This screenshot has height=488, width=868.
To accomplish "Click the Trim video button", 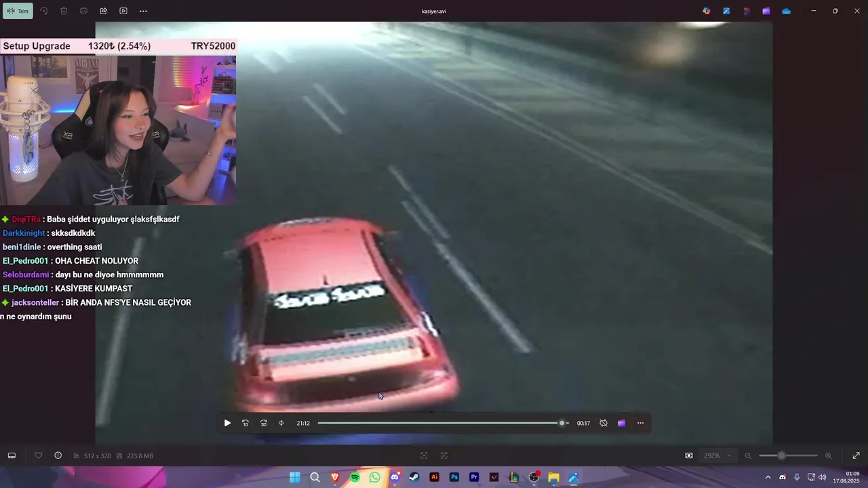I will coord(18,11).
